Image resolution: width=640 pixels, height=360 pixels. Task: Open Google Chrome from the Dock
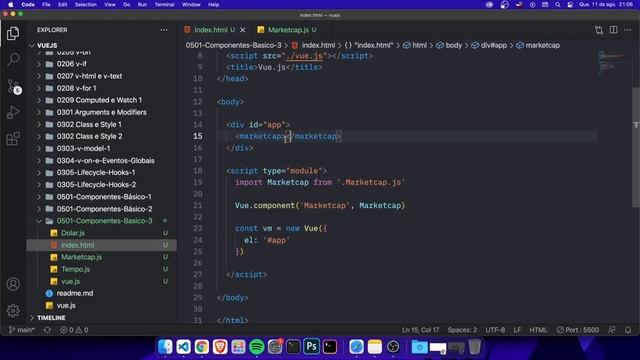pyautogui.click(x=202, y=347)
